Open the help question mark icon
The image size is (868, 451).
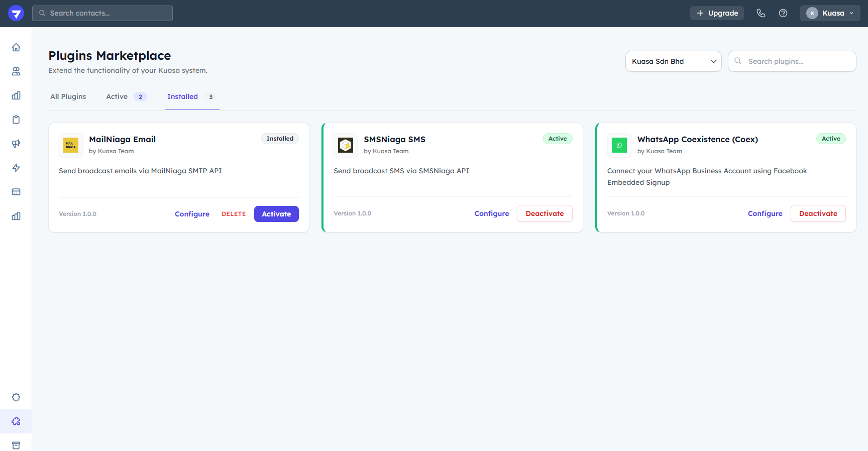[783, 13]
